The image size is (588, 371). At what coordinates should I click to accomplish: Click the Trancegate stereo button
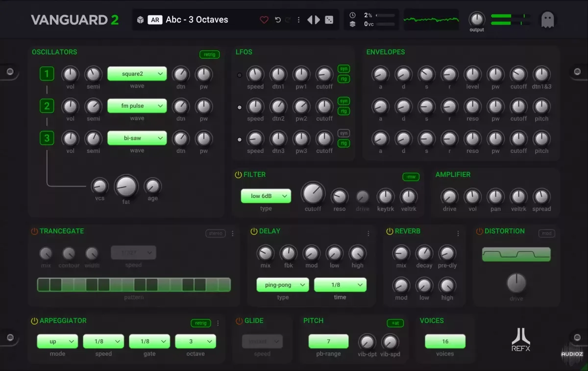coord(216,234)
